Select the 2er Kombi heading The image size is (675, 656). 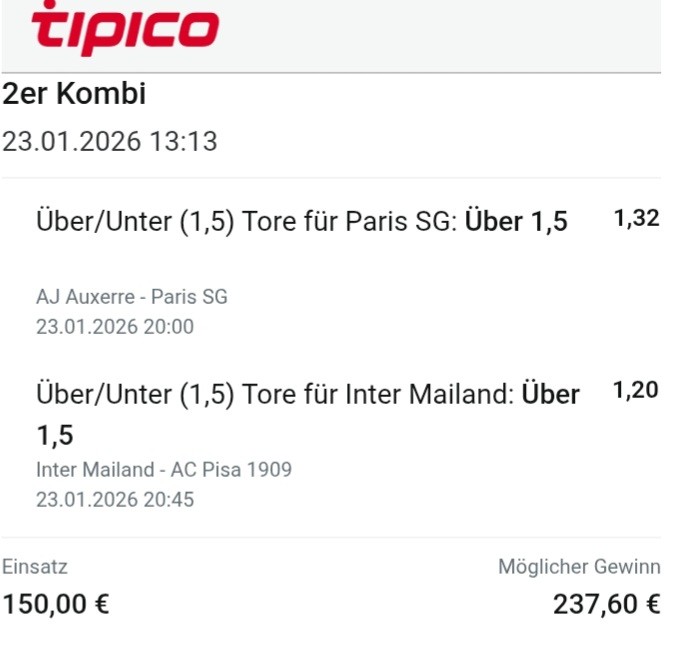point(75,96)
